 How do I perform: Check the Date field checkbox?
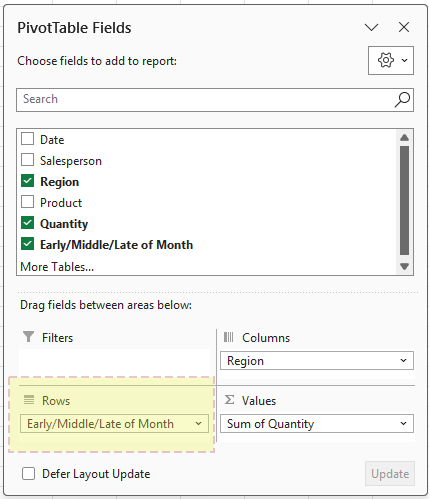[x=27, y=139]
